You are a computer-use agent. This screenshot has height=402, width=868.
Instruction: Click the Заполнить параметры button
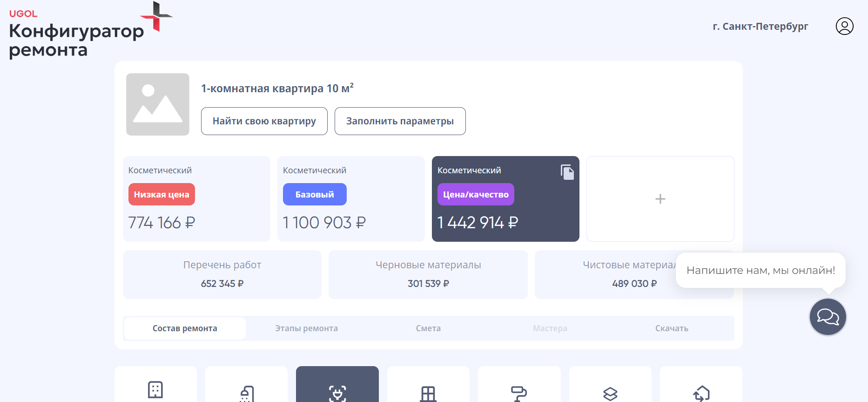400,121
